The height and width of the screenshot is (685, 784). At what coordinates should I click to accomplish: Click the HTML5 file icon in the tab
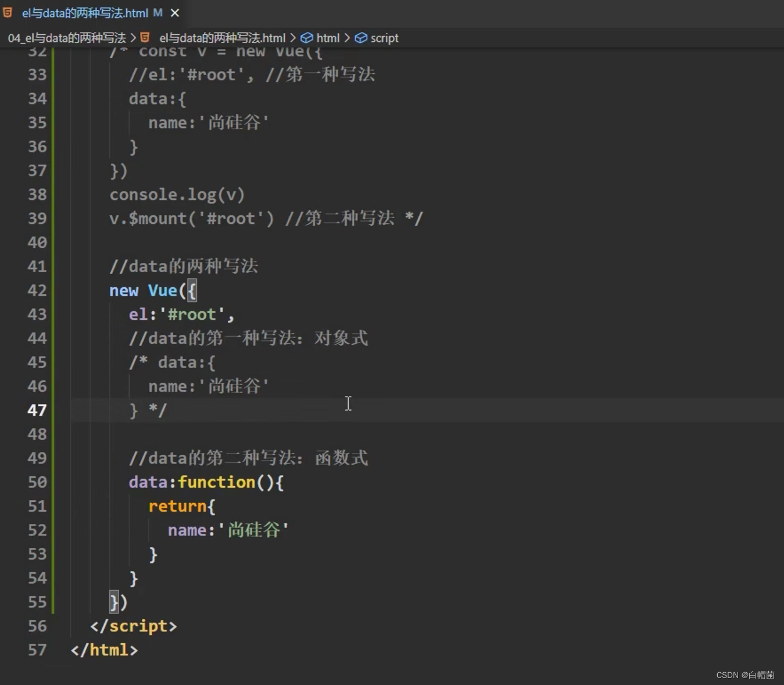click(8, 12)
